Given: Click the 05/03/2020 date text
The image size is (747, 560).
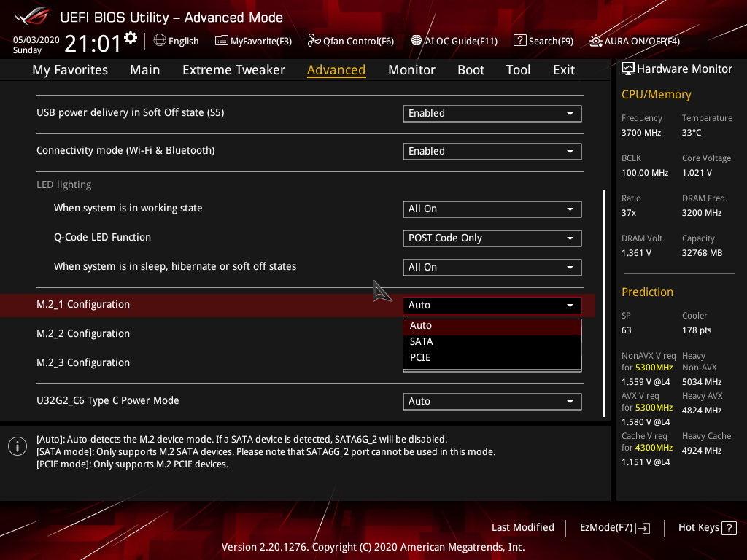Looking at the screenshot, I should click(36, 40).
